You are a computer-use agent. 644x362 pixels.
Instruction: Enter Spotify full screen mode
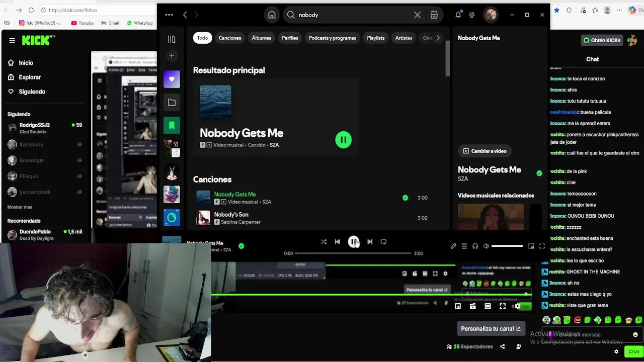pos(542,246)
